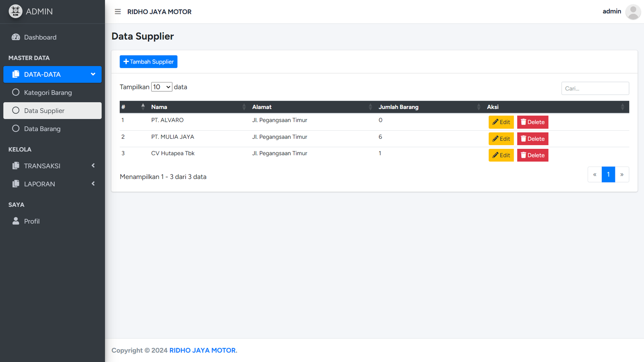Open Dashboard via its speedometer icon

click(x=16, y=37)
